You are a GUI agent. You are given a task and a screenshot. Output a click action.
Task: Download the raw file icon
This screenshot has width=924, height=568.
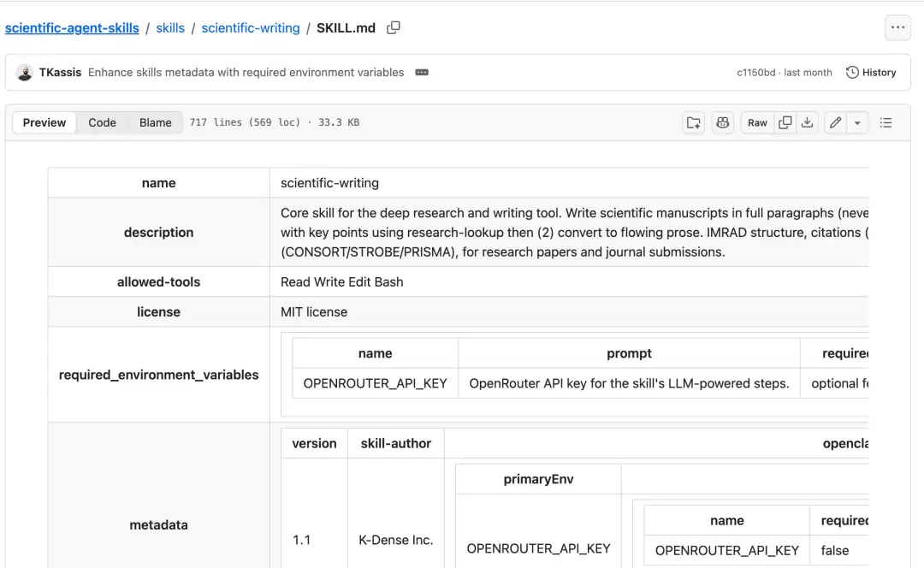pyautogui.click(x=808, y=122)
